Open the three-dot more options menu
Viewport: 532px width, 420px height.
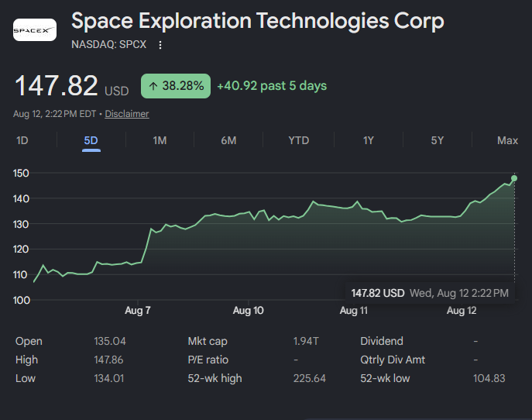pyautogui.click(x=160, y=45)
